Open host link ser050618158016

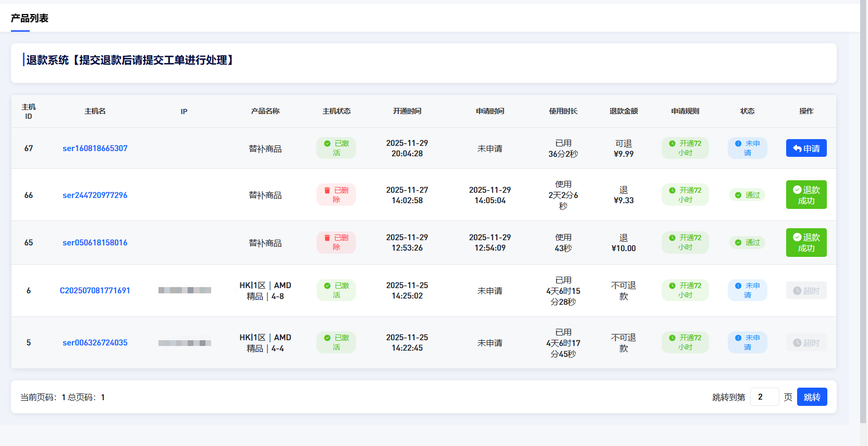[x=95, y=243]
